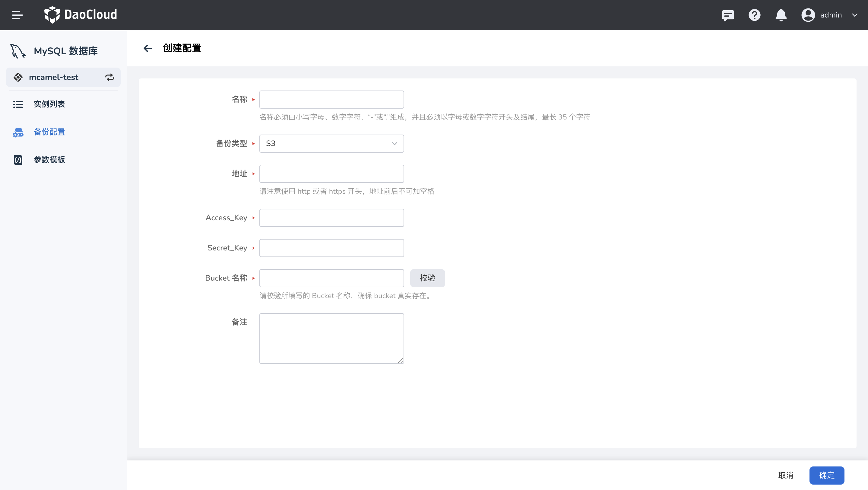868x490 pixels.
Task: Click the MySQL penguin icon in sidebar
Action: tap(17, 51)
